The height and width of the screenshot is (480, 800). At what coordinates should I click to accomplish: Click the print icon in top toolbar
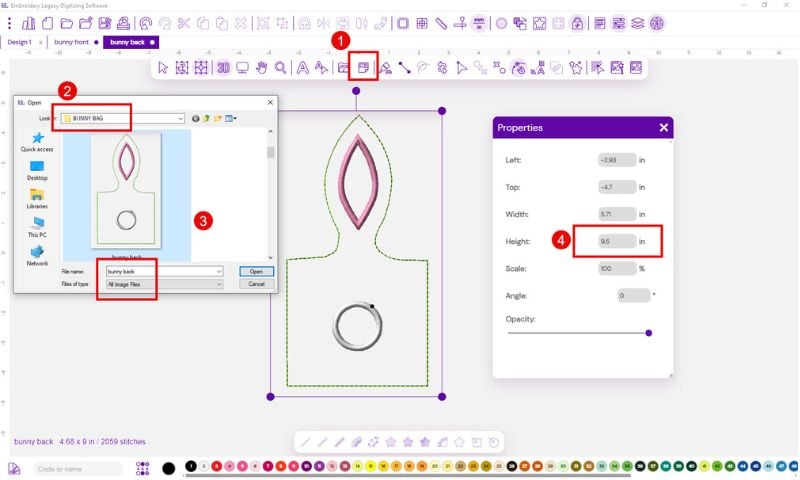[123, 22]
